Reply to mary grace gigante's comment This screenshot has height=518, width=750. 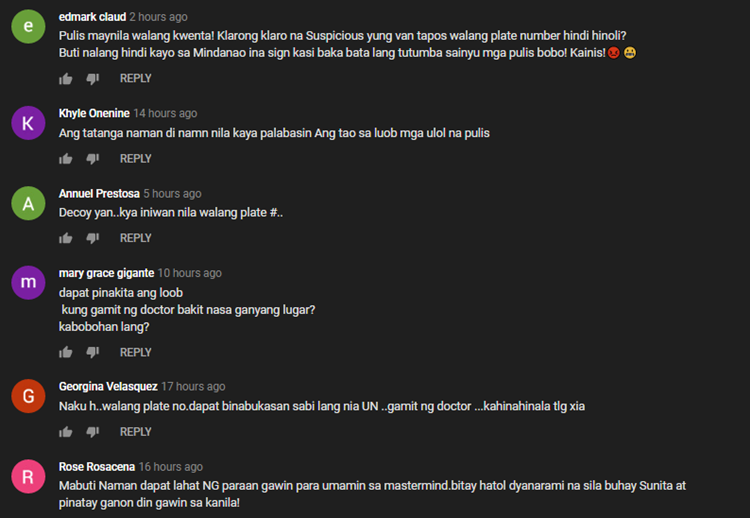pos(135,353)
